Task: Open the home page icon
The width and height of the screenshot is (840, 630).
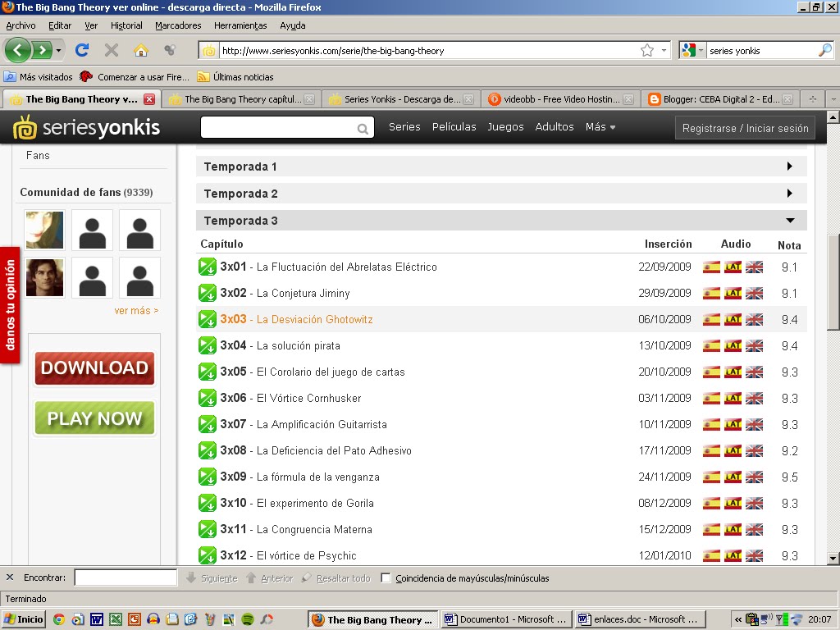Action: (x=141, y=50)
